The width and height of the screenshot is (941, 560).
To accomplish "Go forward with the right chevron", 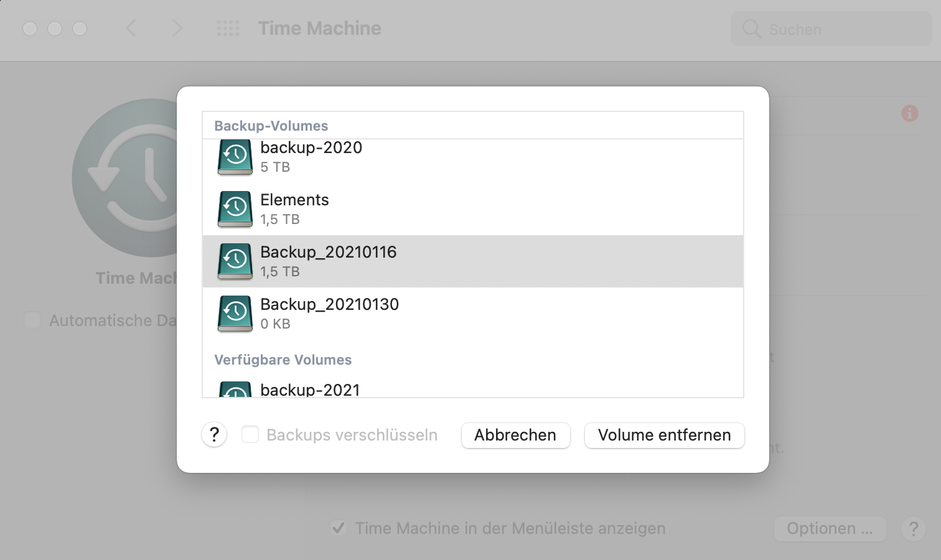I will [177, 29].
